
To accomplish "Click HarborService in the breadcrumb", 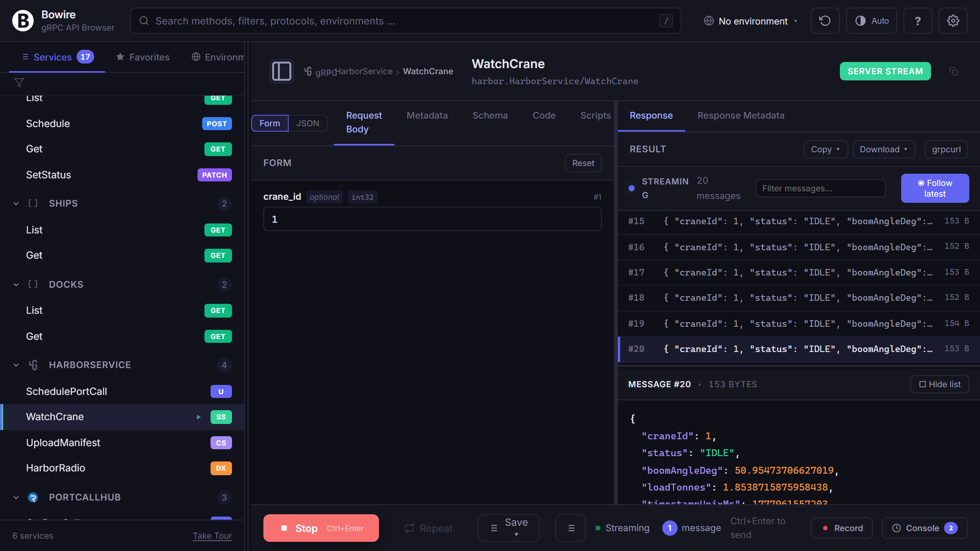I will 364,71.
